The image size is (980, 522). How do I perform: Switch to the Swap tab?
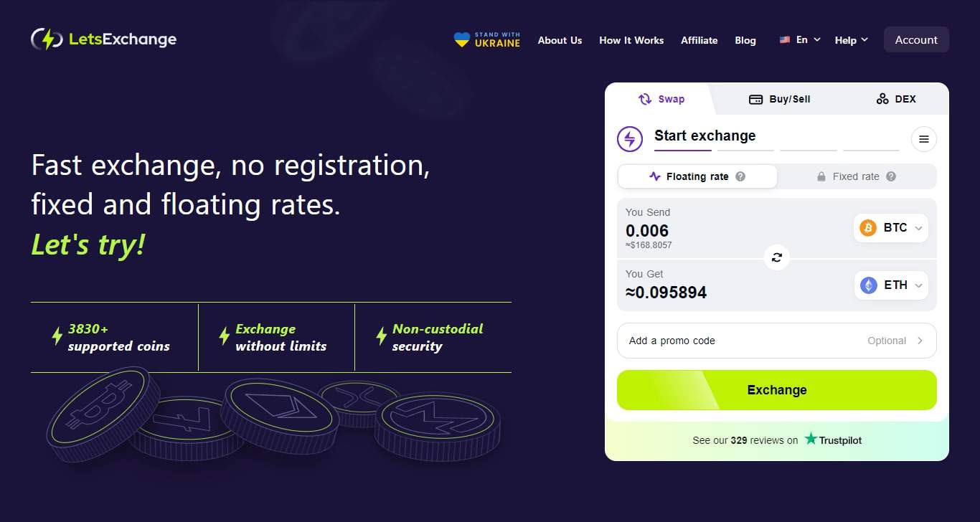[661, 99]
